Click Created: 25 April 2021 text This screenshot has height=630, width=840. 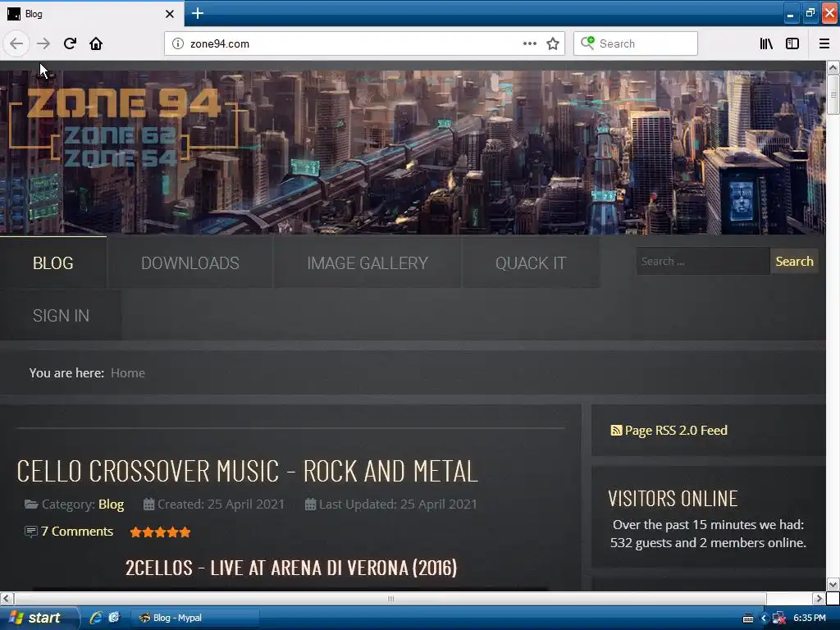tap(221, 504)
